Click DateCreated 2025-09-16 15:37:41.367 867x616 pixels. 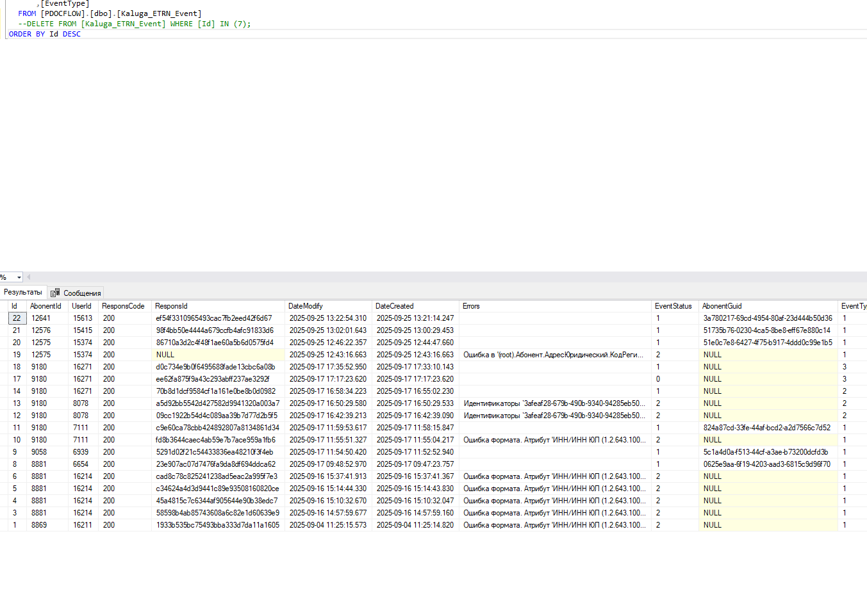coord(415,476)
